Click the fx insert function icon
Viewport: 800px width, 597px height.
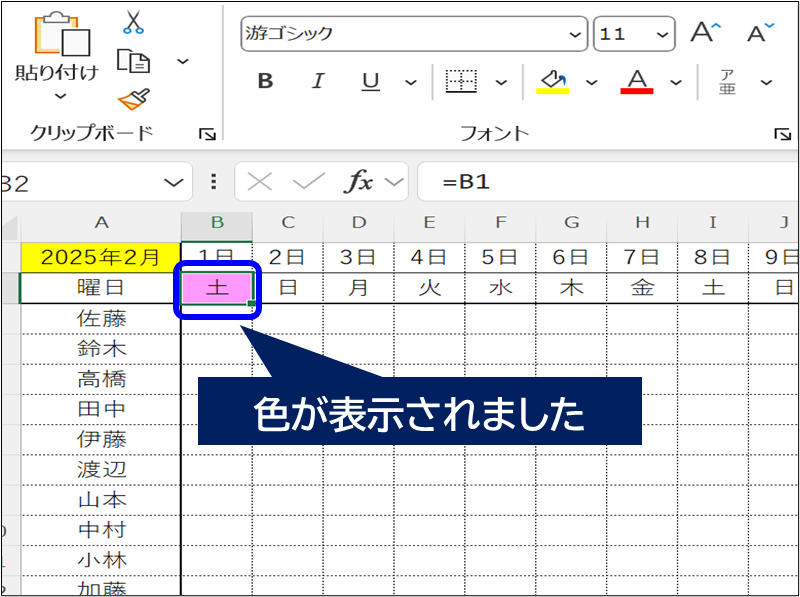[x=358, y=182]
